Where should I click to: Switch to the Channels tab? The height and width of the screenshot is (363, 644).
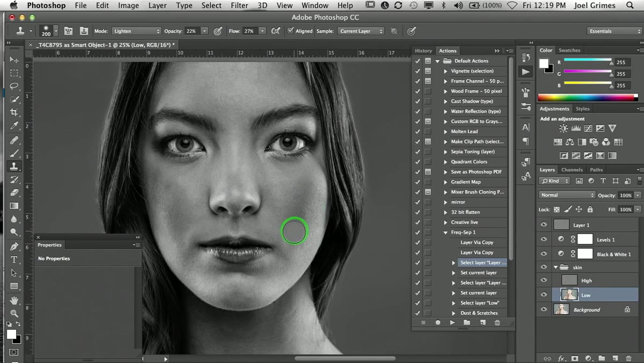[572, 170]
